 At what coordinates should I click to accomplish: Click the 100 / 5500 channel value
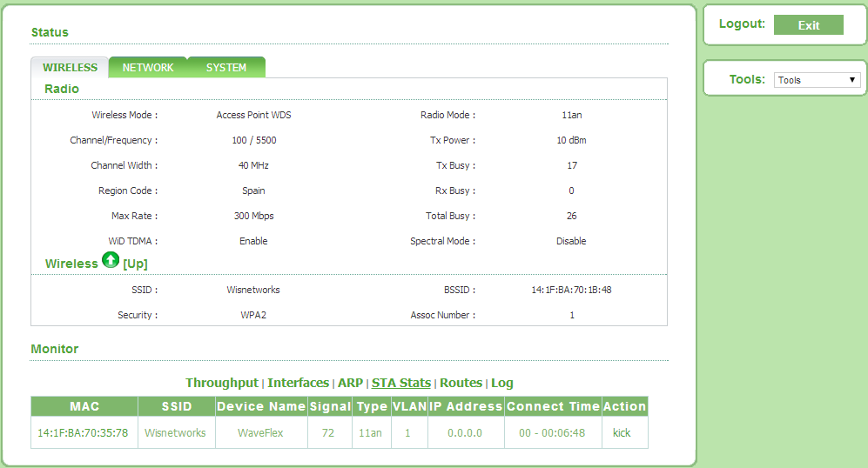click(253, 141)
